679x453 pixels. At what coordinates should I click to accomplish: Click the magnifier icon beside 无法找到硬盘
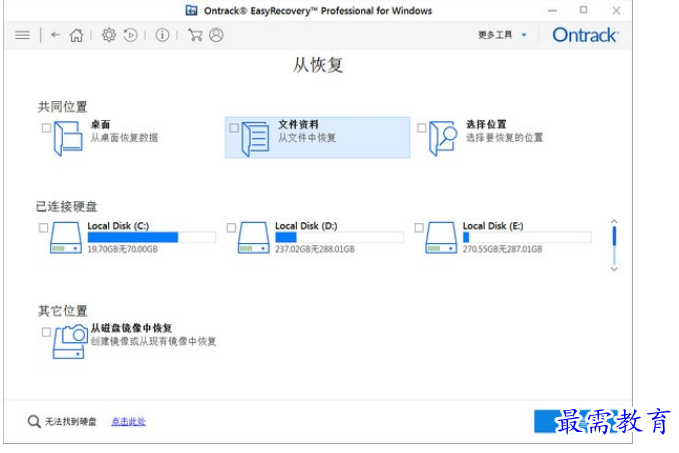click(x=34, y=421)
